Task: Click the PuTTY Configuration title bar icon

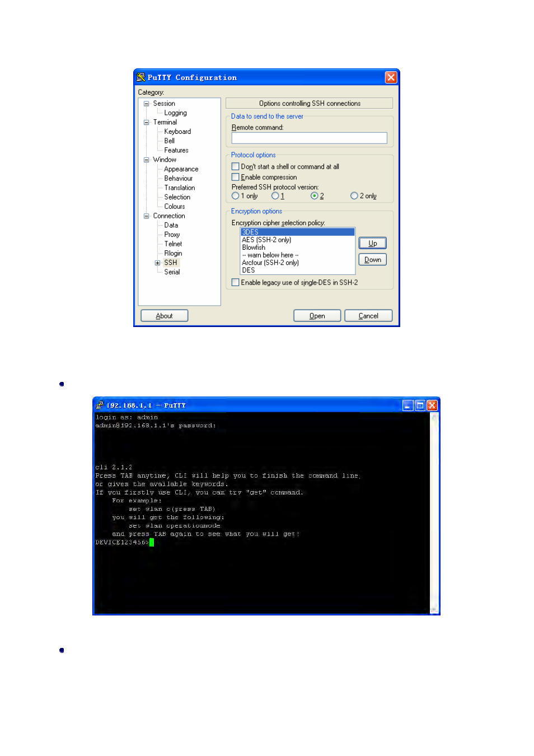Action: pyautogui.click(x=140, y=77)
